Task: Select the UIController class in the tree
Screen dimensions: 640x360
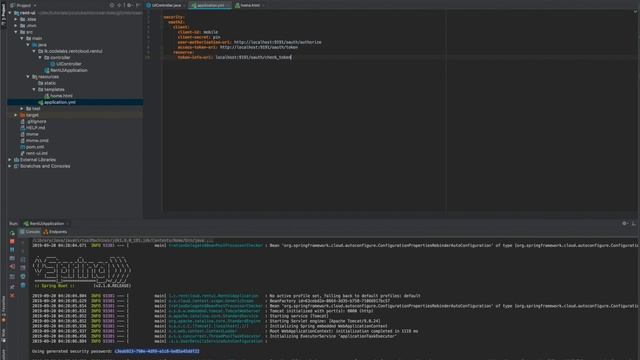Action: (x=69, y=64)
